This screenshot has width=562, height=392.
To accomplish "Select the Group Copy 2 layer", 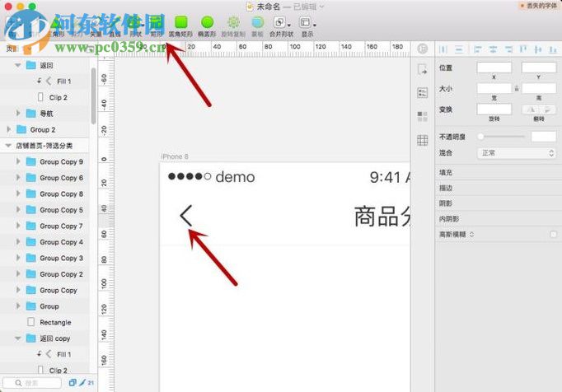I will (61, 274).
